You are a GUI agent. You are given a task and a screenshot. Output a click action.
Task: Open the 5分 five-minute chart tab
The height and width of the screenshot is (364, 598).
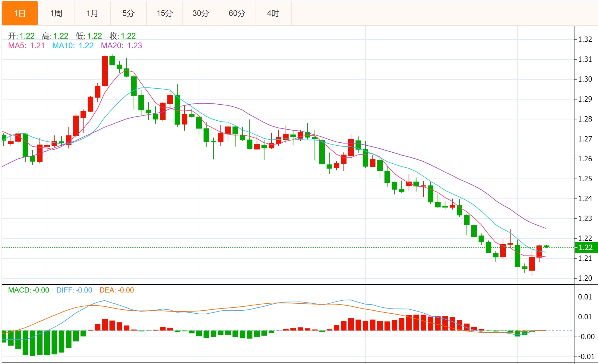[128, 13]
